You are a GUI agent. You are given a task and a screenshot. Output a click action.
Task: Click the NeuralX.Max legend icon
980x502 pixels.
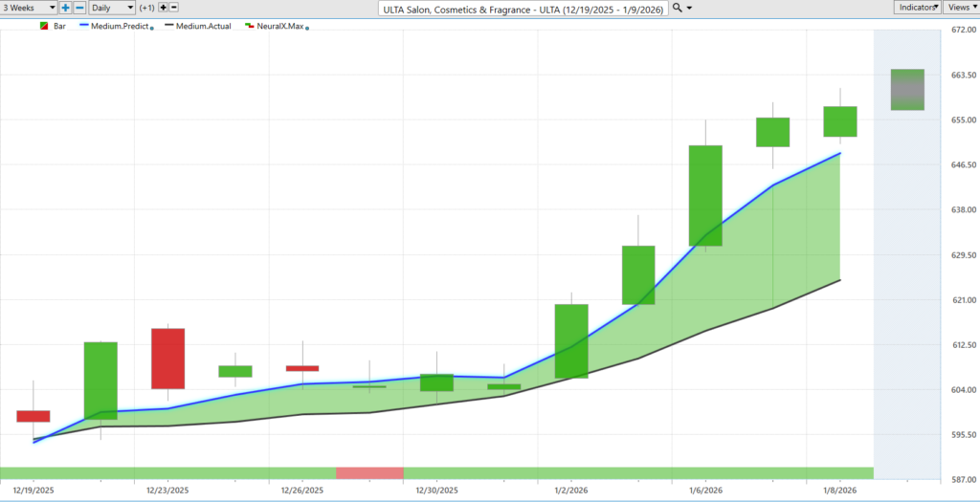tap(249, 26)
